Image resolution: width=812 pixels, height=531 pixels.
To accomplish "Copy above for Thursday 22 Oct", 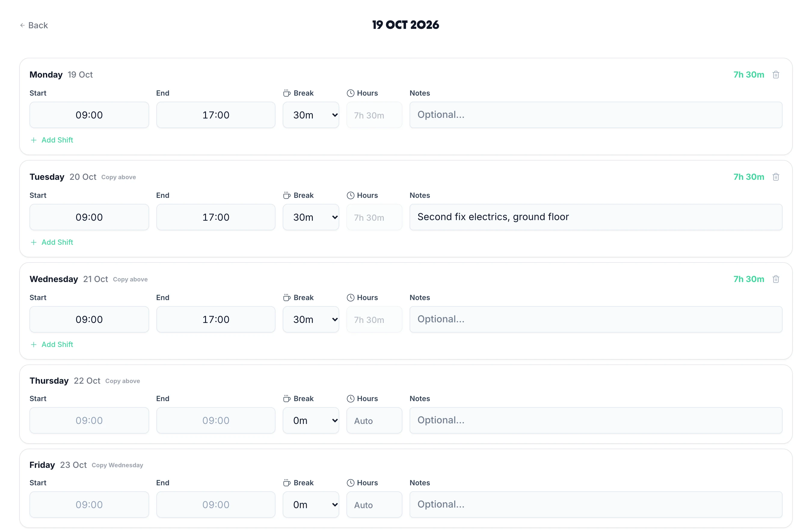I will tap(122, 381).
